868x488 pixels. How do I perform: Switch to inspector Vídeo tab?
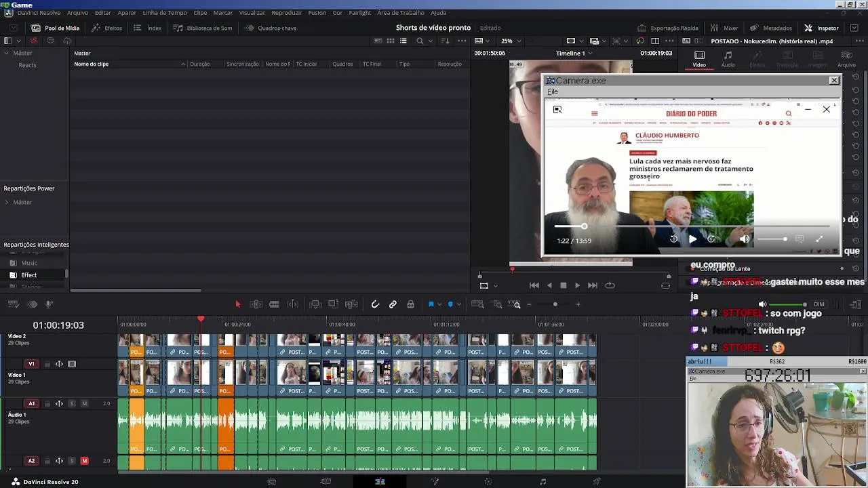(x=699, y=59)
